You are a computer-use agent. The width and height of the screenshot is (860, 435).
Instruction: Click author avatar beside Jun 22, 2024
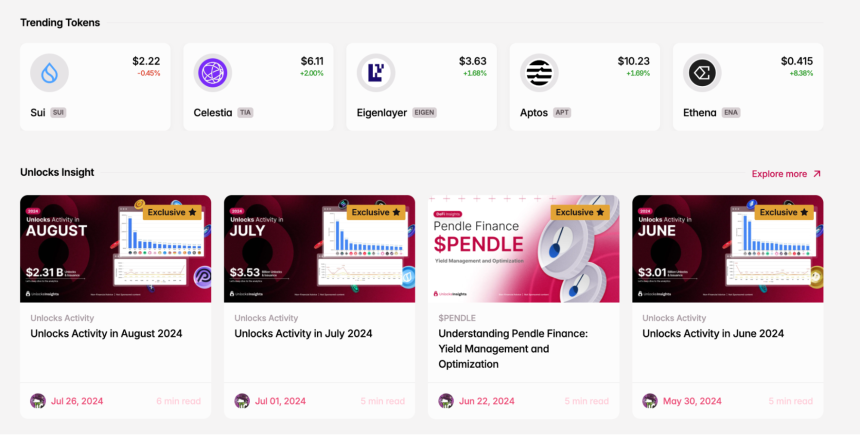click(446, 401)
